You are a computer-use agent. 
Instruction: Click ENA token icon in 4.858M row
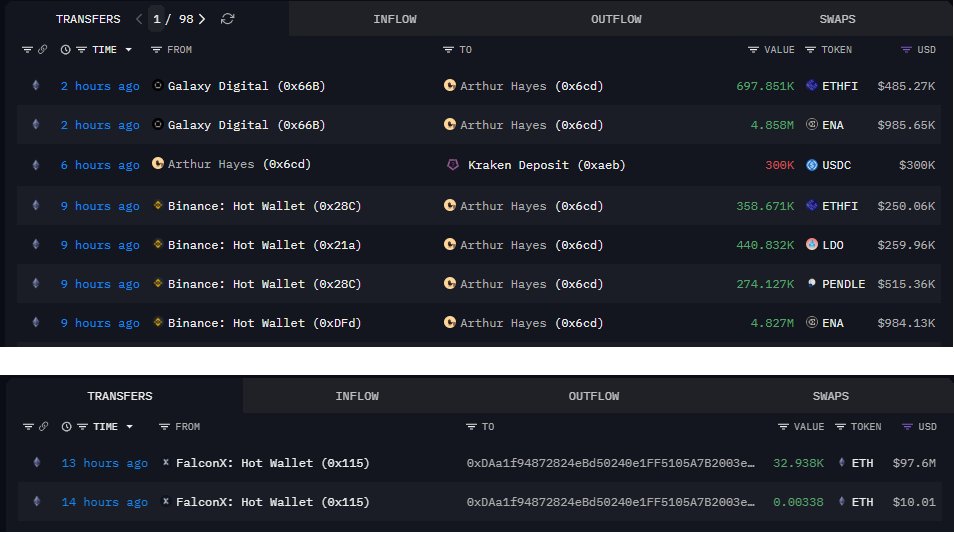coord(812,125)
